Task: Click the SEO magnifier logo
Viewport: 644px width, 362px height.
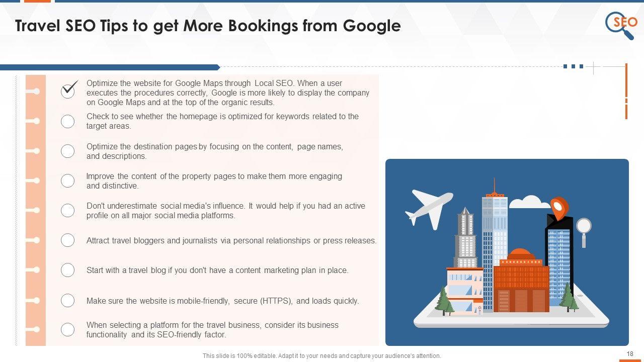Action: click(x=621, y=25)
